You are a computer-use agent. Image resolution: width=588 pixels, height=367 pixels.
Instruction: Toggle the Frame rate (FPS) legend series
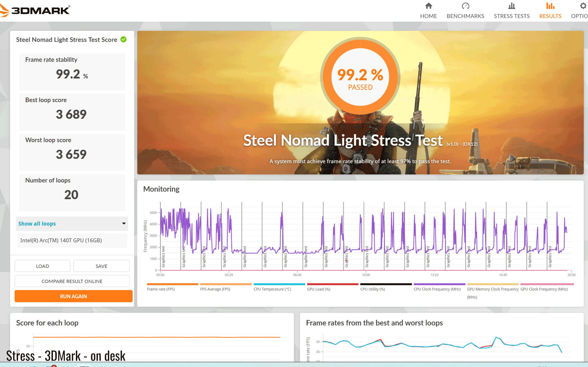coord(172,287)
